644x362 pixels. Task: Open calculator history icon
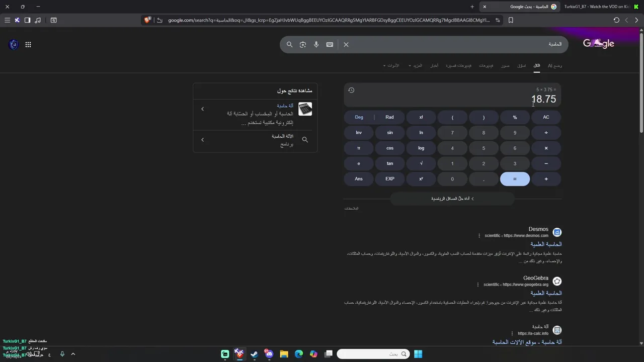[351, 90]
